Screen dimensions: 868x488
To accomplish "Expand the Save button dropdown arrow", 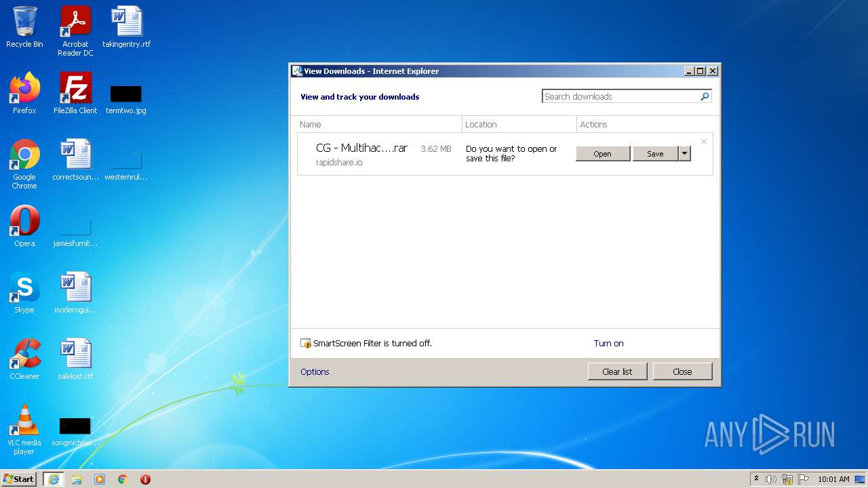I will tap(684, 154).
